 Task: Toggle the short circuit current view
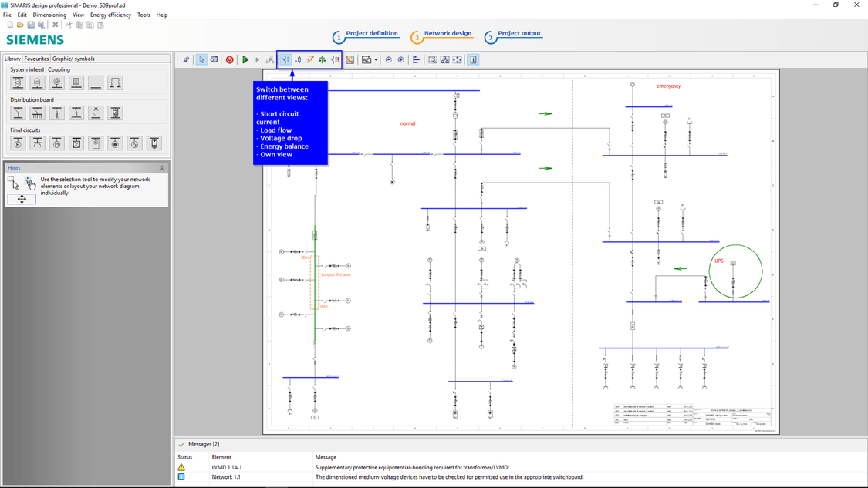click(x=285, y=59)
